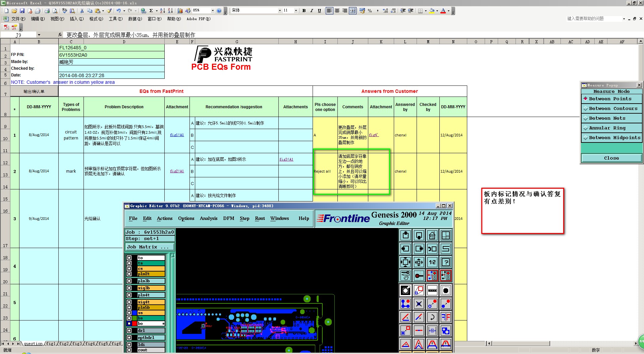Toggle the 'ss' layer checkbox

pyautogui.click(x=129, y=313)
